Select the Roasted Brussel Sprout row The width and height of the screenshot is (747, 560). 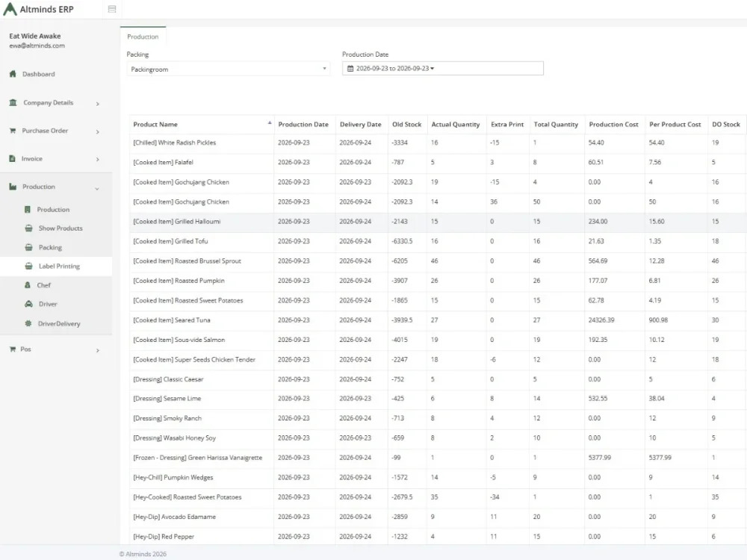click(x=437, y=261)
